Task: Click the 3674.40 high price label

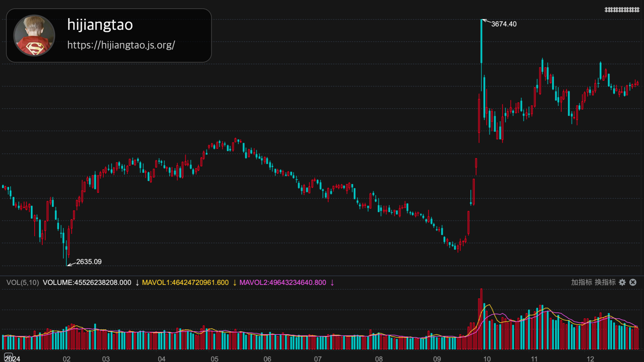Action: [504, 24]
